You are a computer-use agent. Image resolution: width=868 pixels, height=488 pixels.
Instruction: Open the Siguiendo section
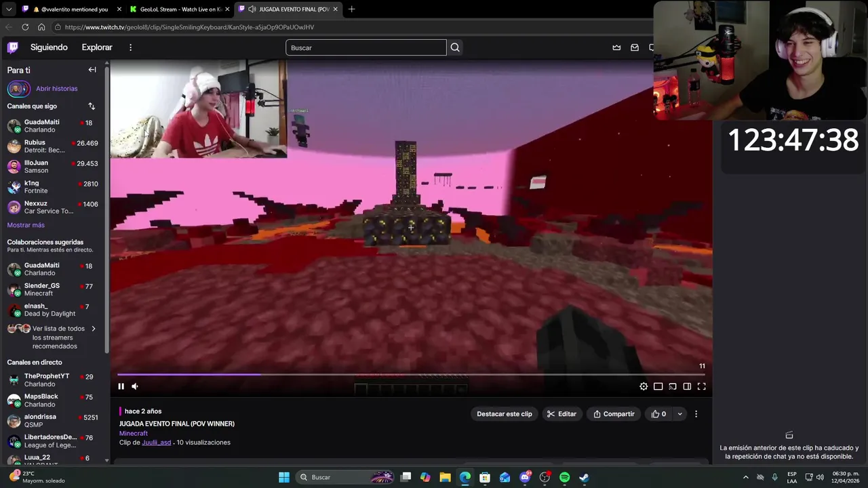tap(49, 47)
